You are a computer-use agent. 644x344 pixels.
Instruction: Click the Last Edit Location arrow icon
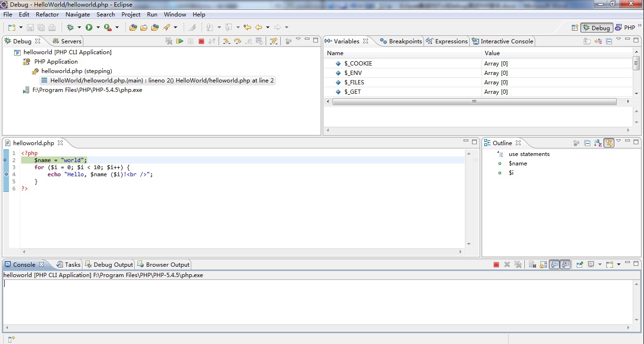click(x=247, y=28)
